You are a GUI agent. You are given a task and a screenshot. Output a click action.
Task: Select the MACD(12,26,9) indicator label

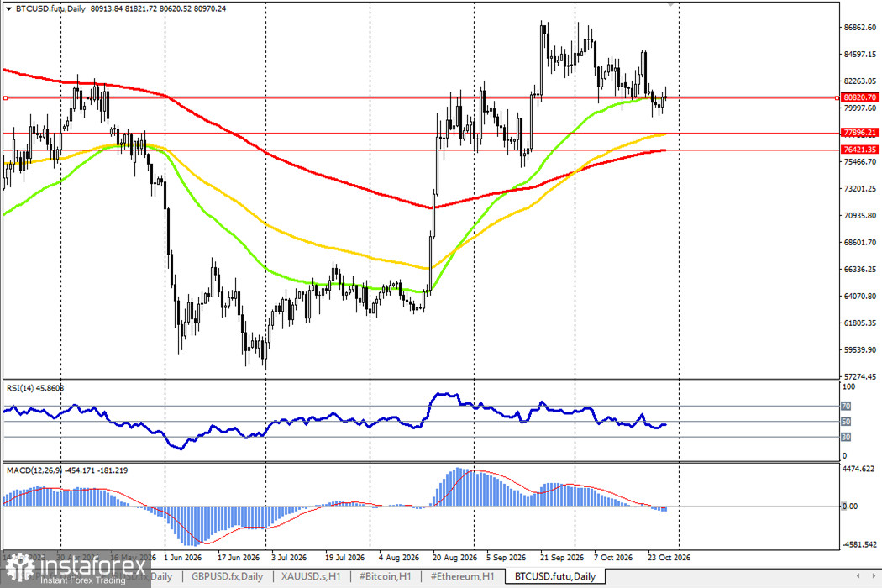pos(67,470)
